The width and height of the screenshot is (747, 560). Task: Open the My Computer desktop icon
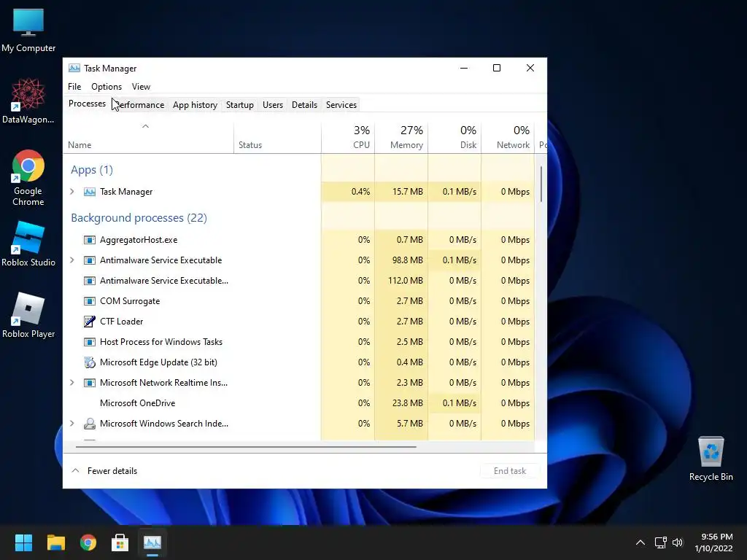coord(28,29)
